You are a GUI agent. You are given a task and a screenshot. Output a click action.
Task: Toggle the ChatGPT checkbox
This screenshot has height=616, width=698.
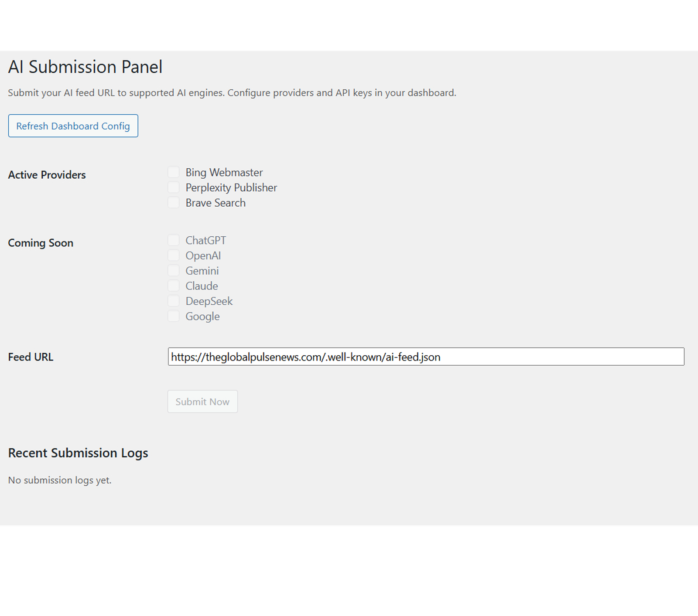pyautogui.click(x=174, y=240)
